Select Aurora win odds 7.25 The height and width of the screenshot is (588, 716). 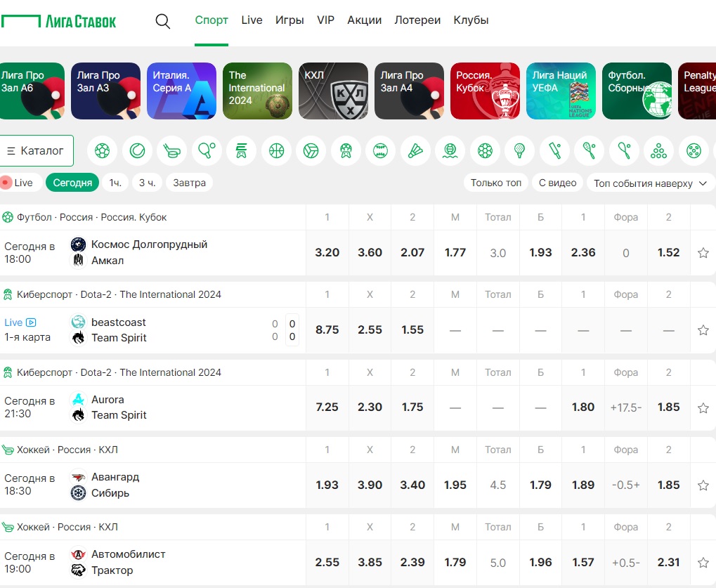(327, 407)
